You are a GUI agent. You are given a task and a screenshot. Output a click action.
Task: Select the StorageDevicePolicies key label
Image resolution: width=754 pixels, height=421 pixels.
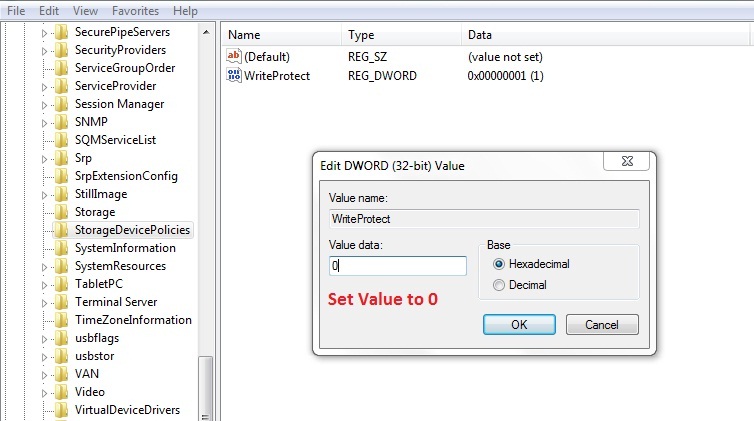point(132,230)
